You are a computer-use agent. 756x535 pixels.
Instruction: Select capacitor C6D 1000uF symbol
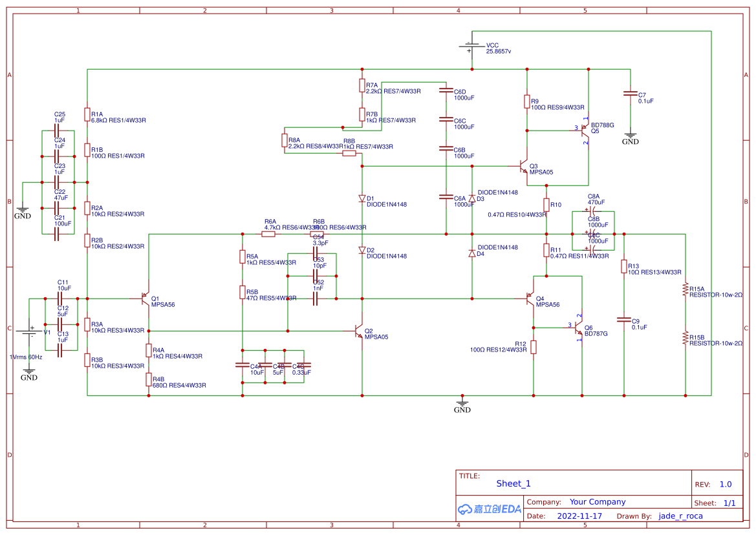pyautogui.click(x=445, y=91)
